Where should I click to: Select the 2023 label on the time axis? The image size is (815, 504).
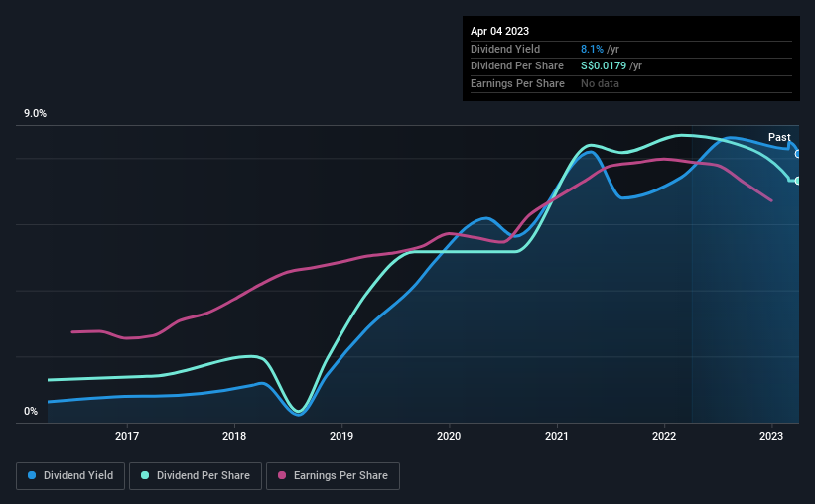(x=771, y=436)
